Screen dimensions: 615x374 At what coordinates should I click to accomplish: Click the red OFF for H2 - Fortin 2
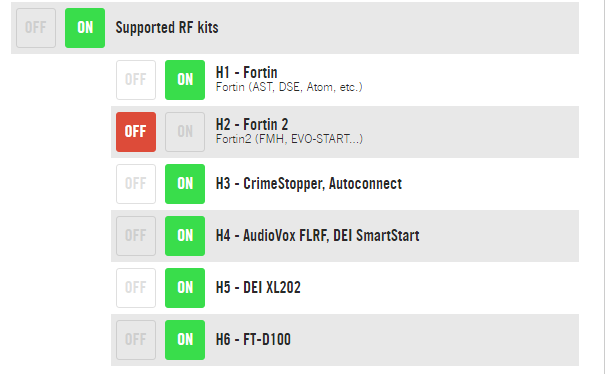(x=136, y=132)
